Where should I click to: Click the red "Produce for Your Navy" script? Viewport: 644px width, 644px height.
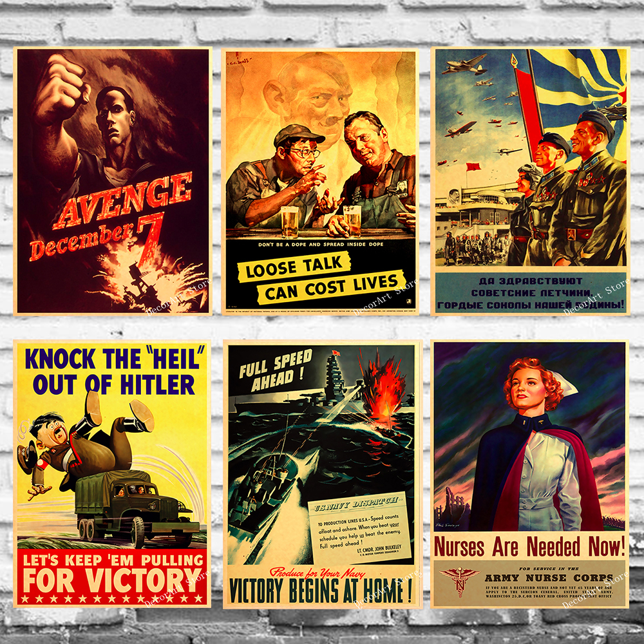317,573
